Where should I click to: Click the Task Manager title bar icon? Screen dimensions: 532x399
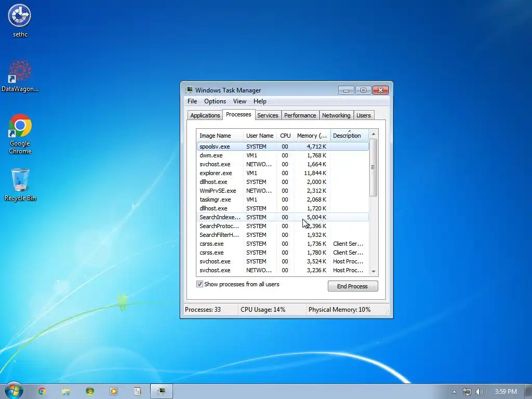pyautogui.click(x=189, y=90)
